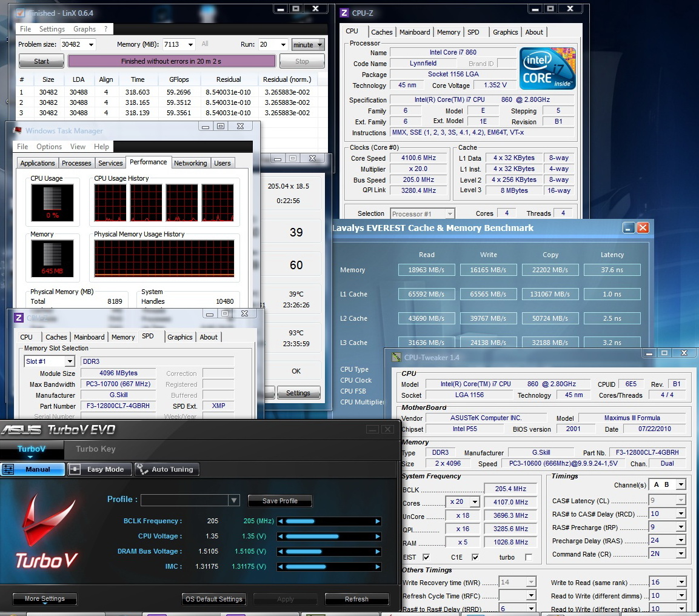The width and height of the screenshot is (699, 616).
Task: Open the Settings menu in LinX
Action: tap(52, 29)
